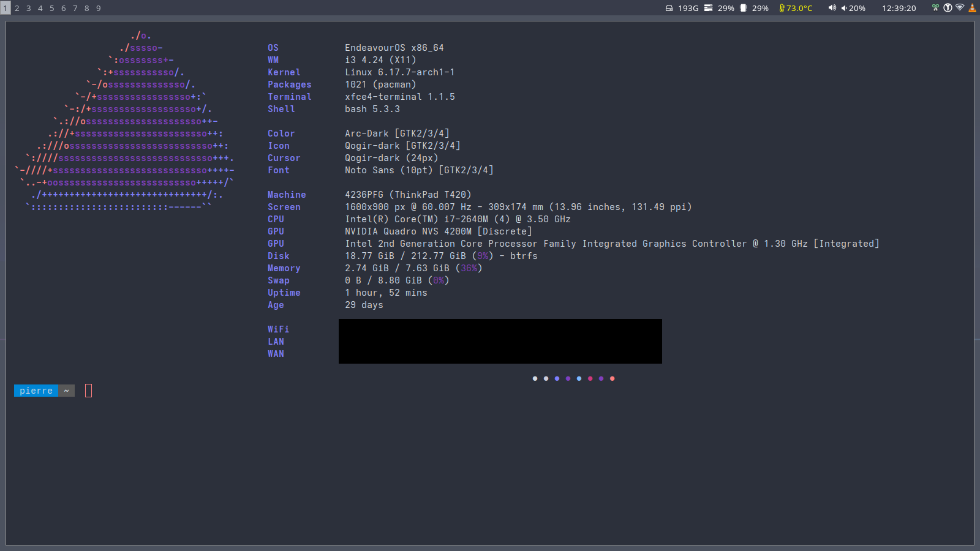Click the salmon-red color dot in terminal
The height and width of the screenshot is (551, 980).
[x=612, y=378]
